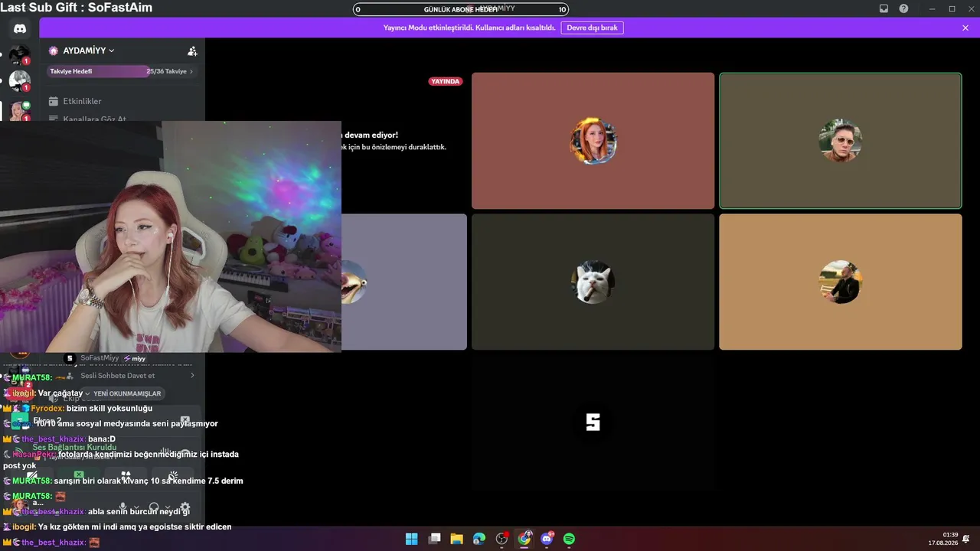Select the first server avatar with red badge
980x551 pixels.
[x=19, y=55]
